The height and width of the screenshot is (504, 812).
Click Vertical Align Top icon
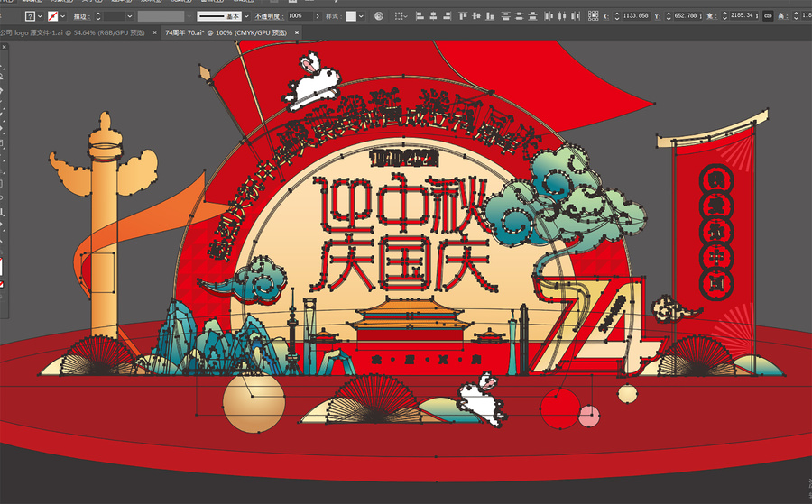[463, 16]
